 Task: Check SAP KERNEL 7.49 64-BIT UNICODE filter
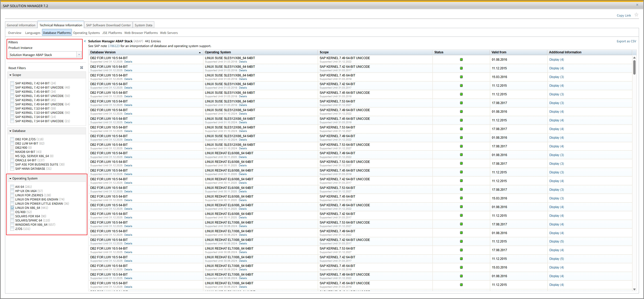pos(12,104)
